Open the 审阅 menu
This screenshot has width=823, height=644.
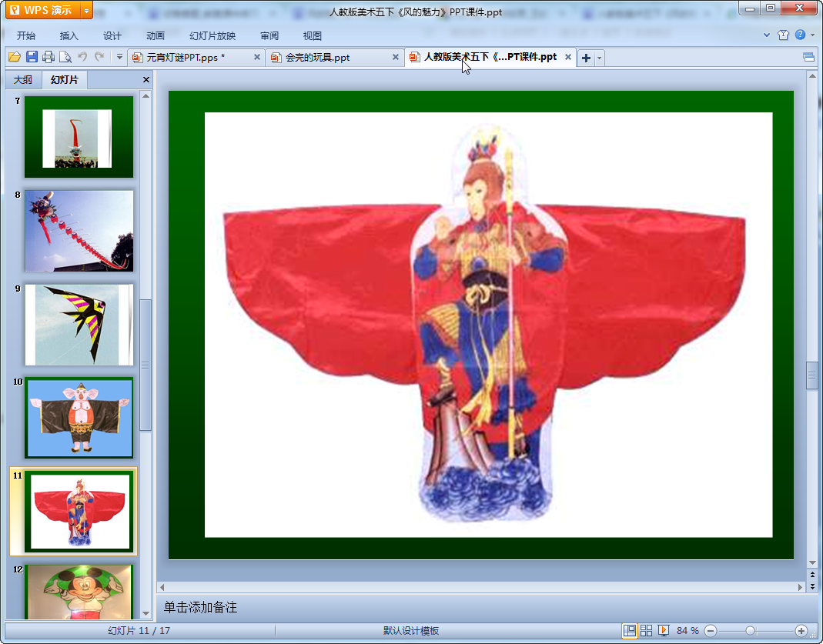tap(269, 35)
